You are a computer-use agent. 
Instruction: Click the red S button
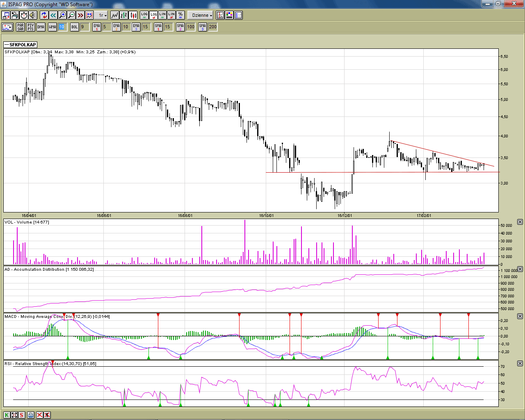22,415
